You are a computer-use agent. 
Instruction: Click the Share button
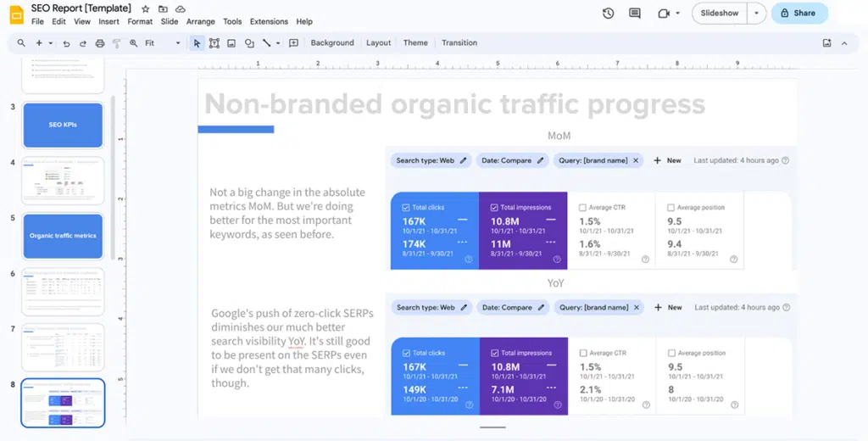coord(799,14)
